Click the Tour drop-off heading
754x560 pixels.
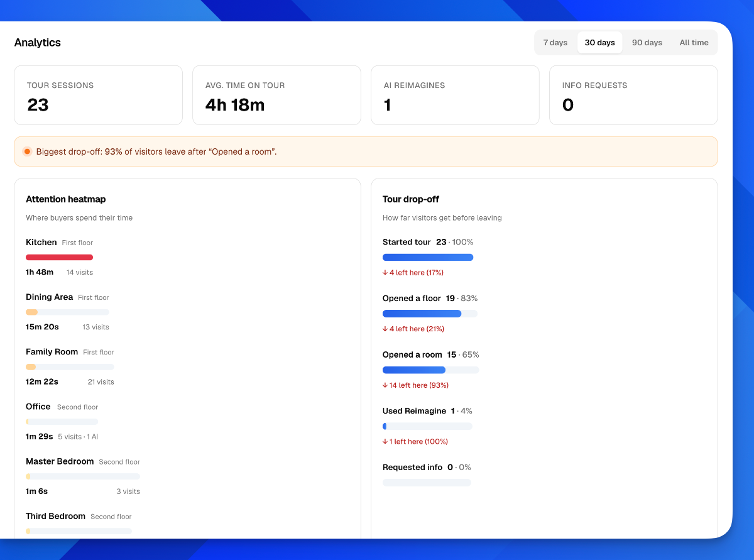pos(411,199)
